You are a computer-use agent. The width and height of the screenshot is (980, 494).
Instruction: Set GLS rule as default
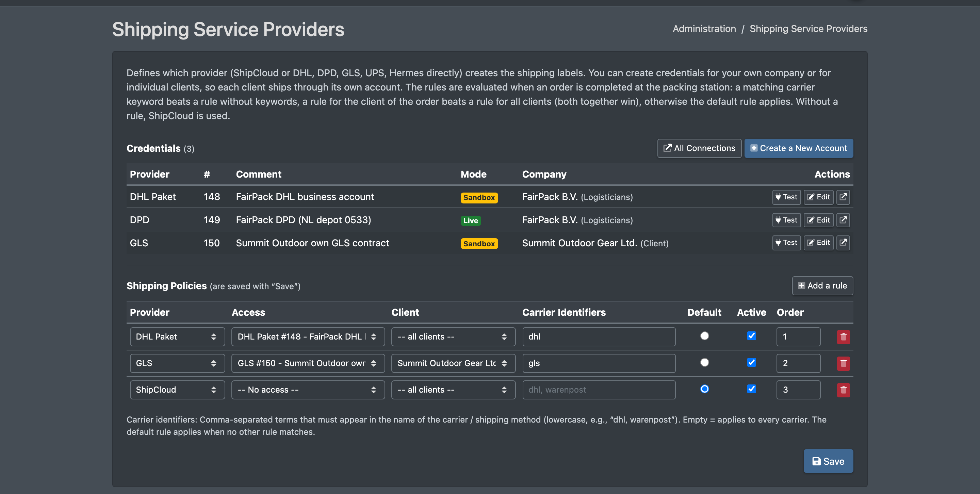click(705, 362)
